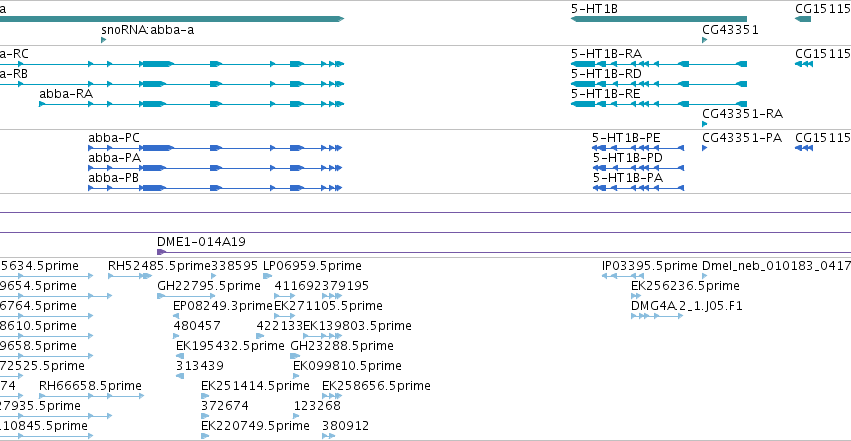
Task: Select the EK139803.5prime EST label
Action: 357,326
